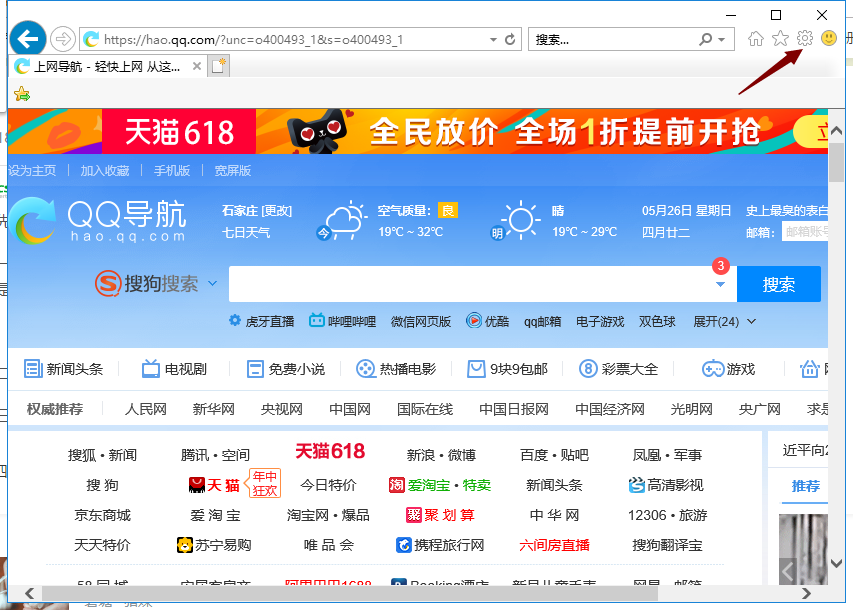
Task: Open the 聚划算 link
Action: pyautogui.click(x=441, y=515)
